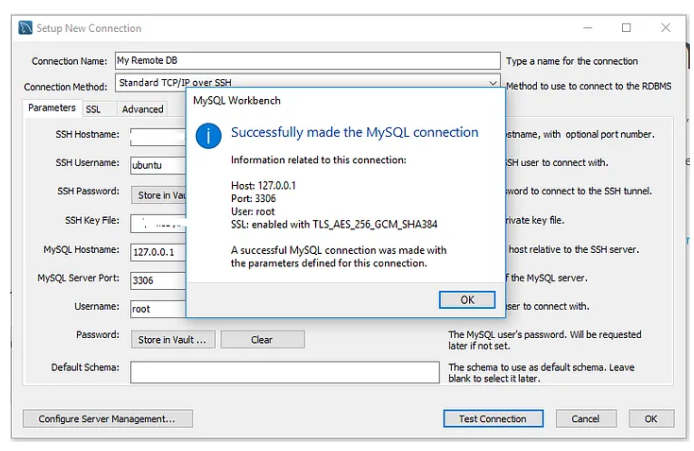Click the Test Connection button
The height and width of the screenshot is (451, 694).
493,419
